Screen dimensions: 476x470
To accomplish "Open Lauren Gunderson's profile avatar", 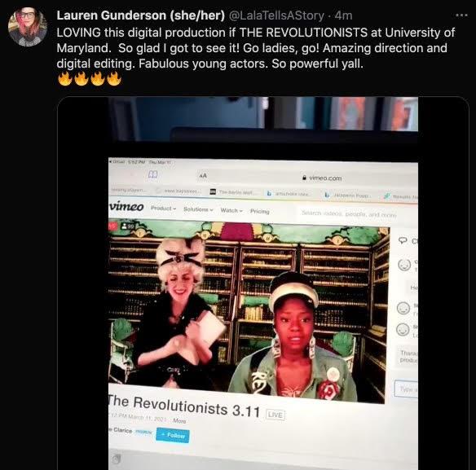I will 28,27.
